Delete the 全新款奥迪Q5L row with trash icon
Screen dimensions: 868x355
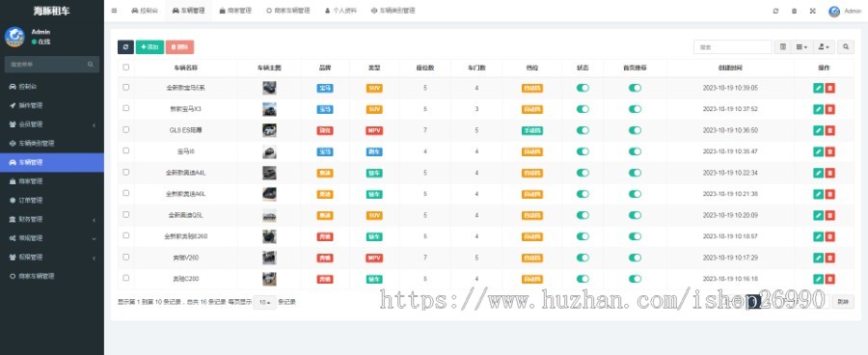(x=829, y=215)
